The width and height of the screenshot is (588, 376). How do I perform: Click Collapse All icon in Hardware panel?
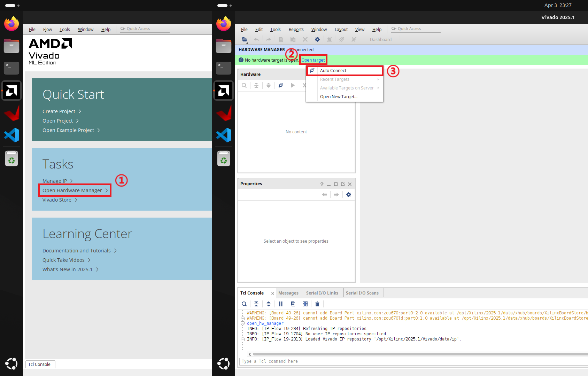(256, 85)
